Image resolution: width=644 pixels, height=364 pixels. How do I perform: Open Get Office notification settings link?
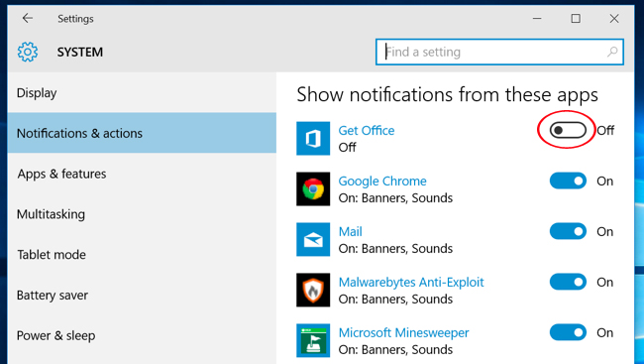click(367, 130)
